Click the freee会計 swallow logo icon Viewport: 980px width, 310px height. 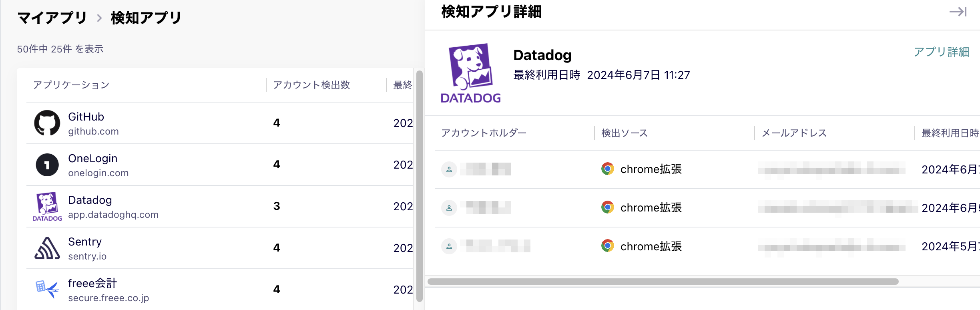(47, 289)
